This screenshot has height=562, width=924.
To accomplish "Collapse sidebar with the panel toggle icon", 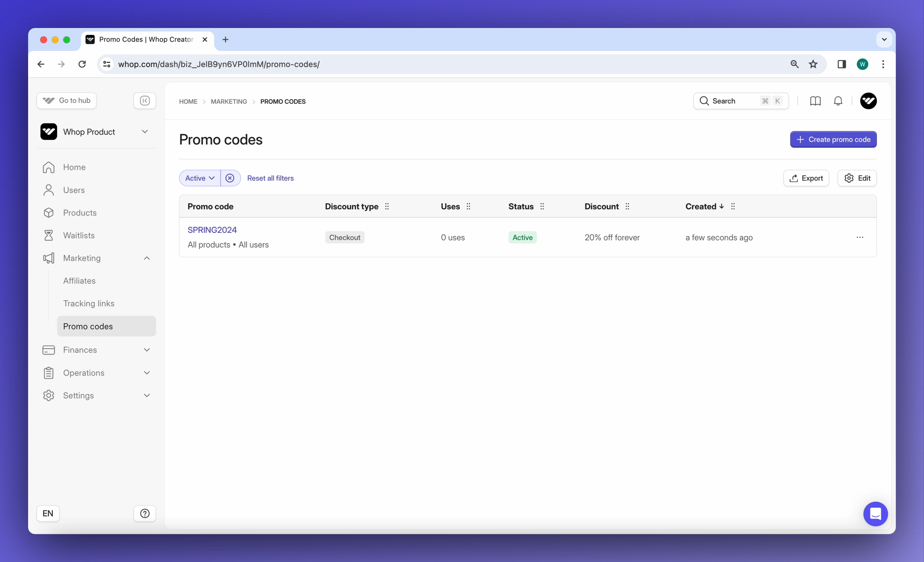I will (145, 100).
